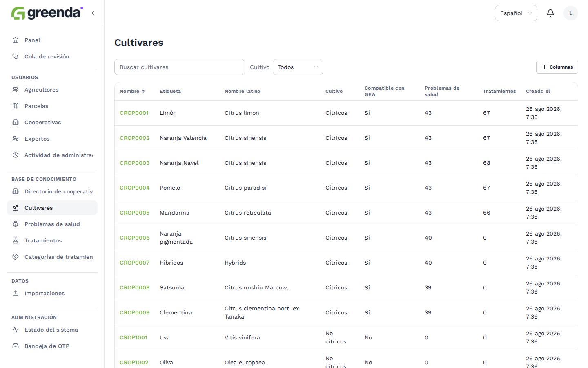Click the Cola de revisión stethoscope icon

pyautogui.click(x=16, y=56)
